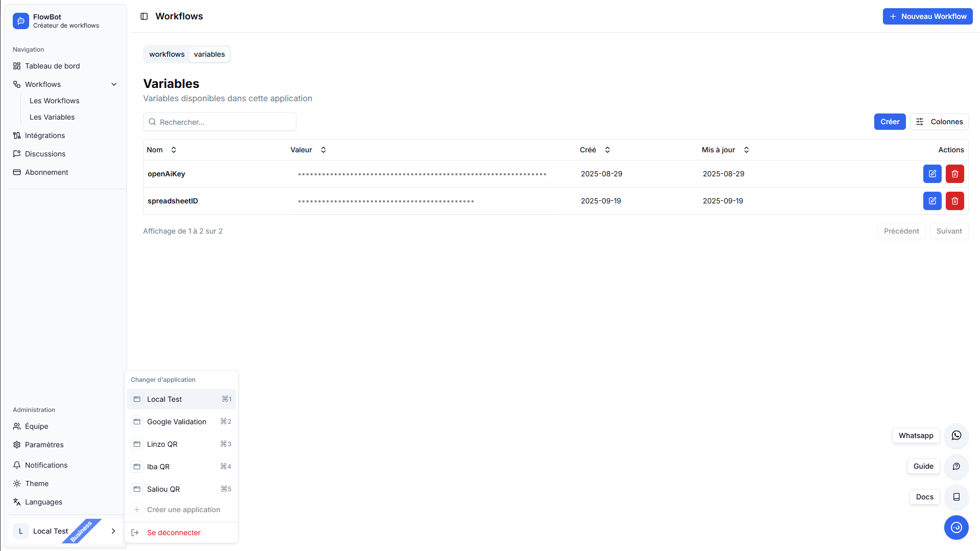The width and height of the screenshot is (980, 551).
Task: Click the blue floating assistant button
Action: [x=956, y=527]
